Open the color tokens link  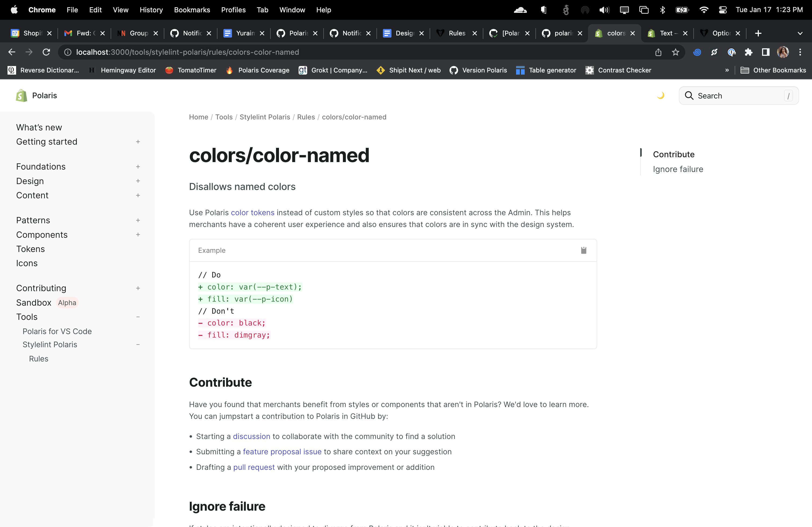(252, 213)
